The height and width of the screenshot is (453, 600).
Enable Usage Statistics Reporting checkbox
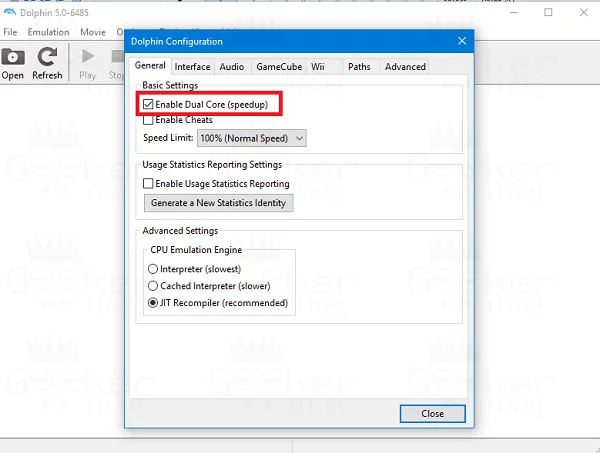[x=148, y=184]
